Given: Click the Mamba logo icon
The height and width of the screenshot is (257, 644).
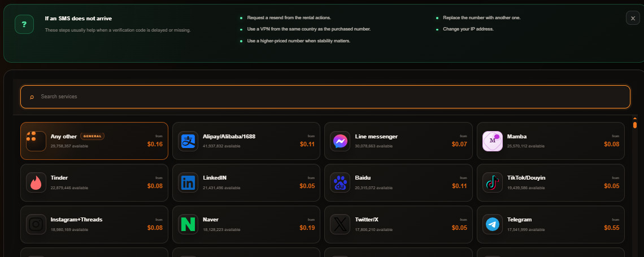Looking at the screenshot, I should 493,141.
